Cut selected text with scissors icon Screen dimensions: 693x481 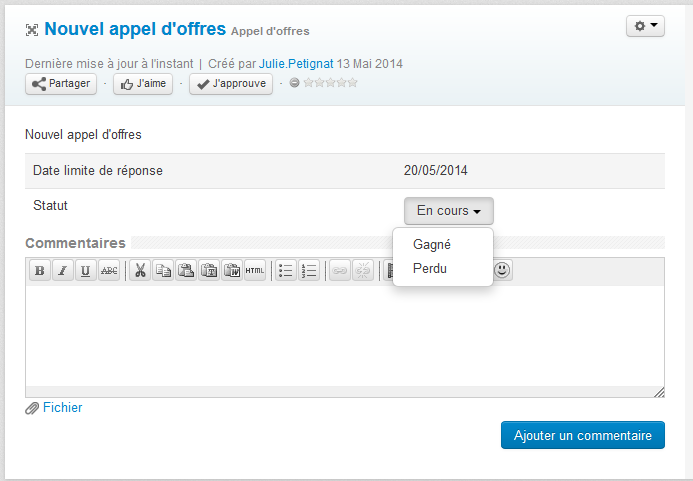click(140, 271)
